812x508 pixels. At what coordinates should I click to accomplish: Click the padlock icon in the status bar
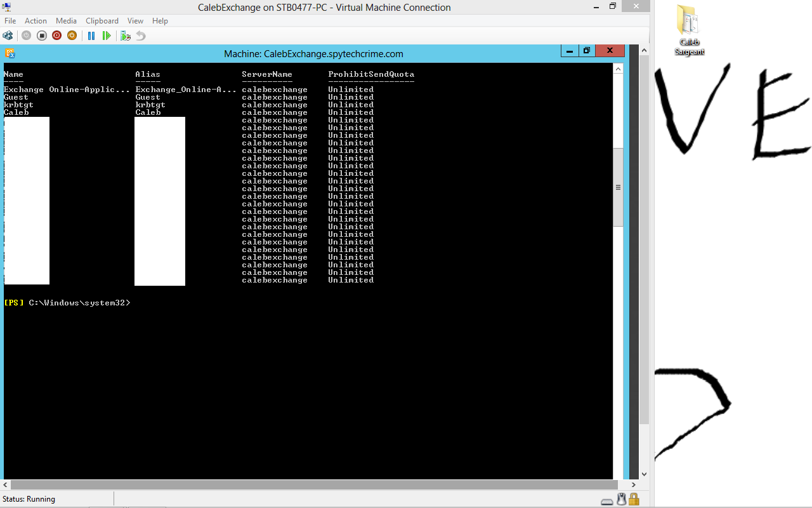click(634, 500)
